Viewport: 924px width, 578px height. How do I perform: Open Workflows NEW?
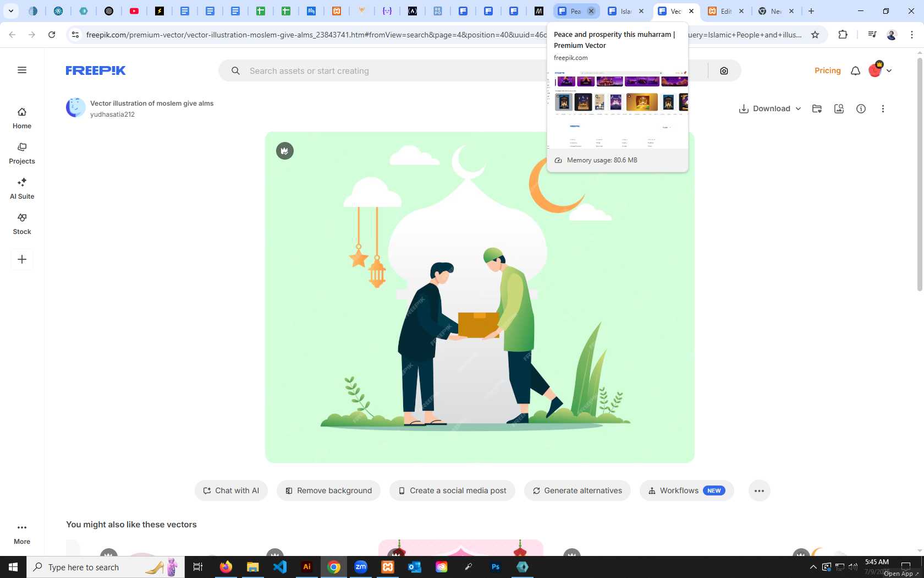pyautogui.click(x=686, y=490)
